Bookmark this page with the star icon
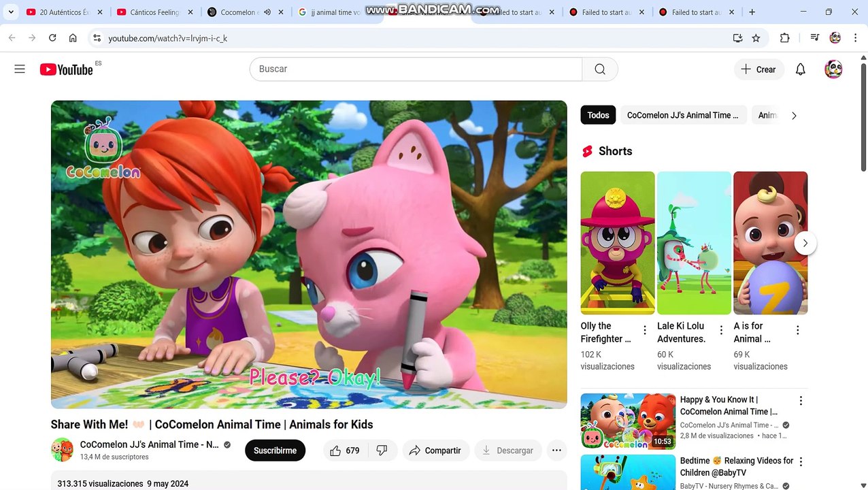Viewport: 868px width, 490px height. tap(756, 38)
